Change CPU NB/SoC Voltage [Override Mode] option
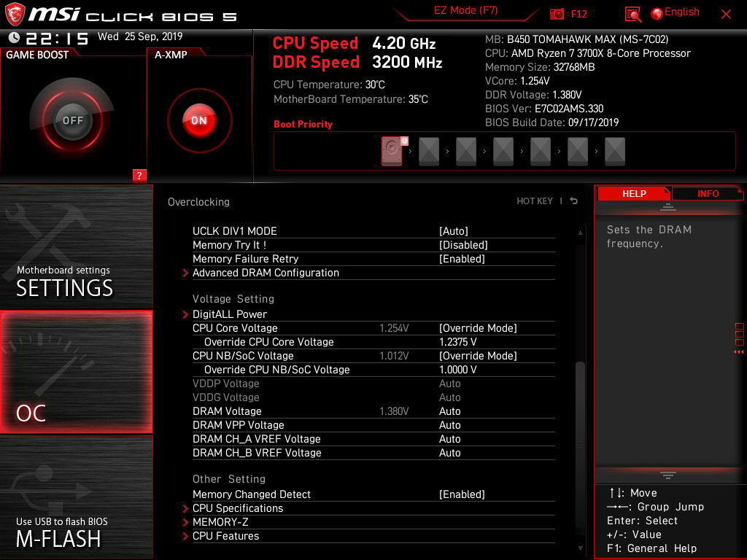The height and width of the screenshot is (560, 747). [x=478, y=356]
